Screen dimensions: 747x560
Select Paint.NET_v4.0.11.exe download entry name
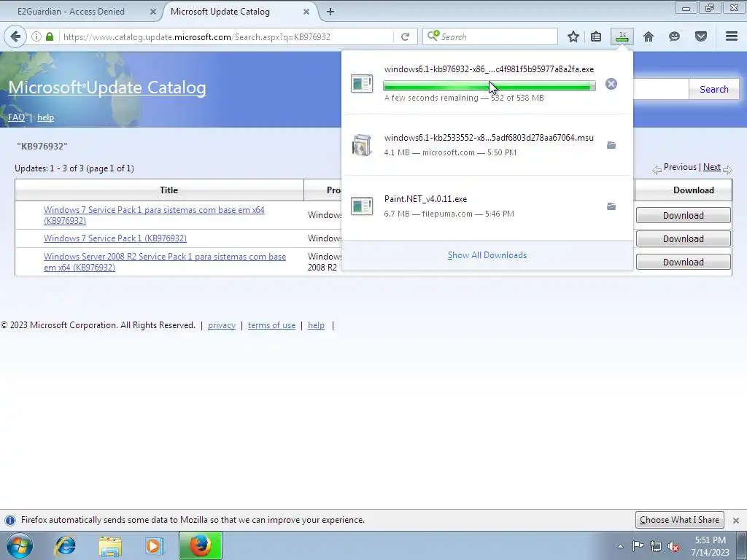[425, 199]
